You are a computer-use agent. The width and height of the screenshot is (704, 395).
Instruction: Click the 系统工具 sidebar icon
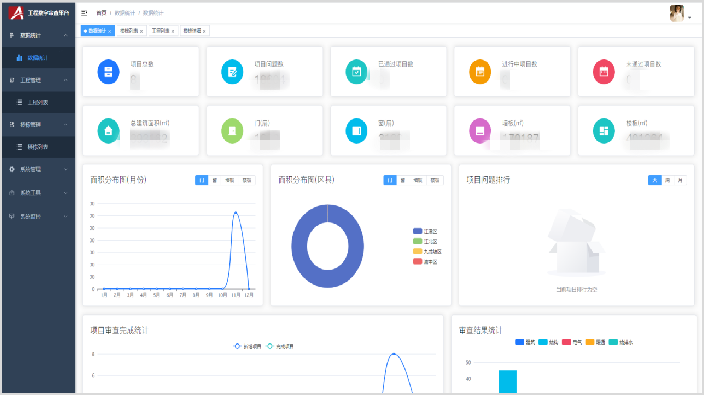[x=12, y=193]
